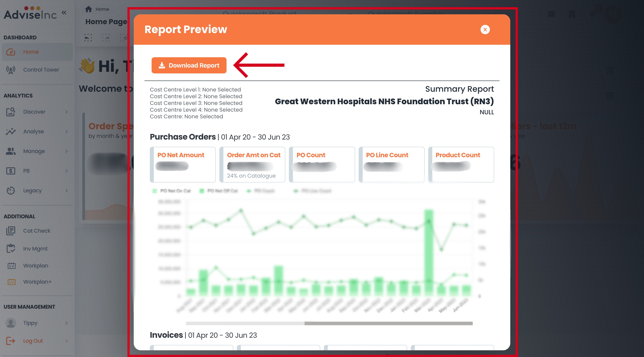Expand the Analyse menu chevron
This screenshot has width=644, height=357.
(66, 132)
